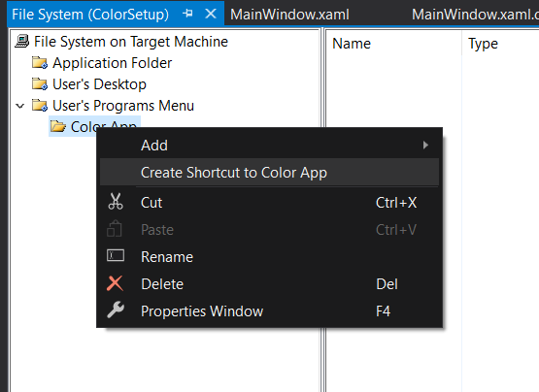Select File System on Target Machine node

pos(131,42)
